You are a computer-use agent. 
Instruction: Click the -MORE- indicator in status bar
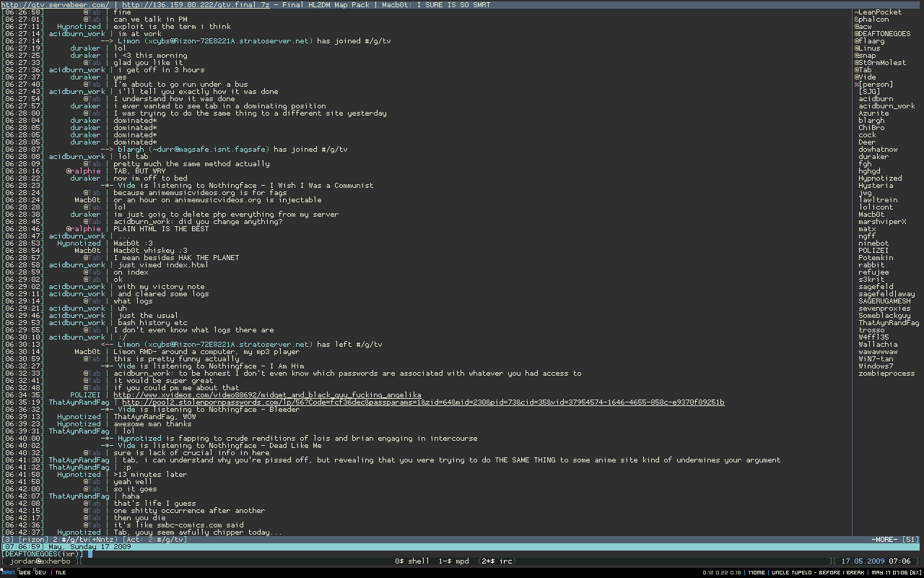(x=884, y=539)
